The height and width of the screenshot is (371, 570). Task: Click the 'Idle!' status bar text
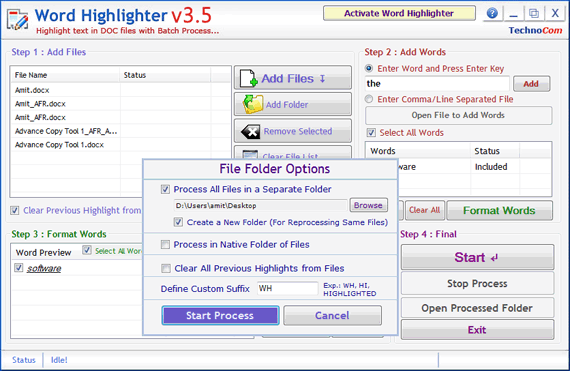(59, 360)
